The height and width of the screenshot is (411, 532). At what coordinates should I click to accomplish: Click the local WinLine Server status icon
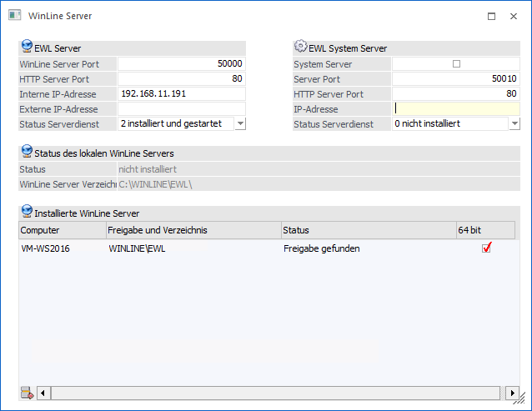tap(26, 153)
